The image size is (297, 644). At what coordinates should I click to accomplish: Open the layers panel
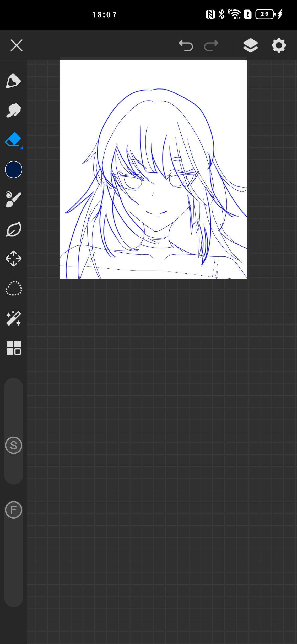[x=250, y=45]
